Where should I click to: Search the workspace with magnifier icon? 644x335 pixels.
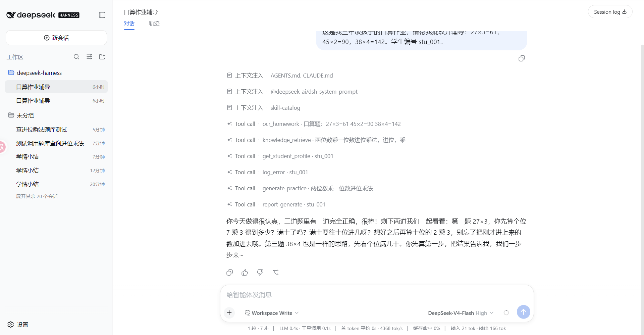pyautogui.click(x=76, y=57)
